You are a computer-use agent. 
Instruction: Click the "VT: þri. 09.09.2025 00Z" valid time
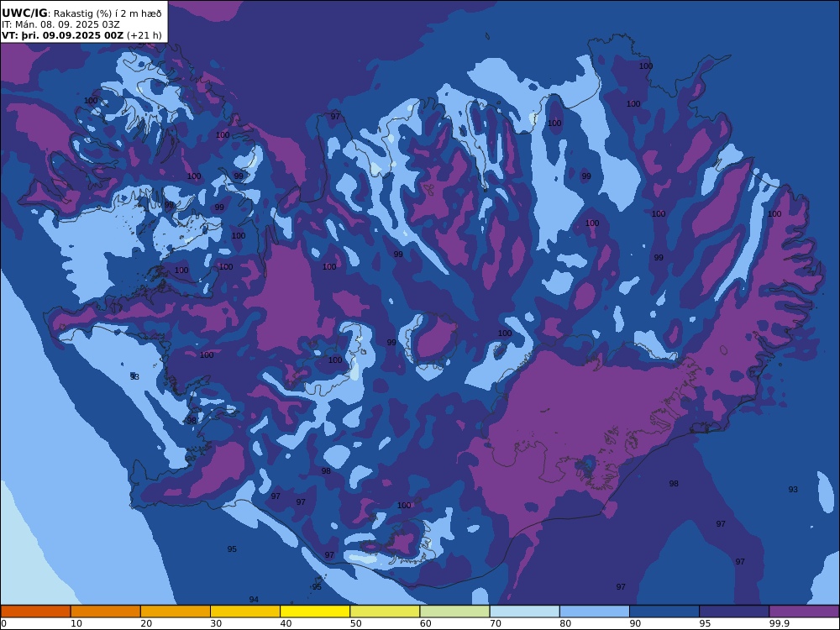(x=62, y=35)
